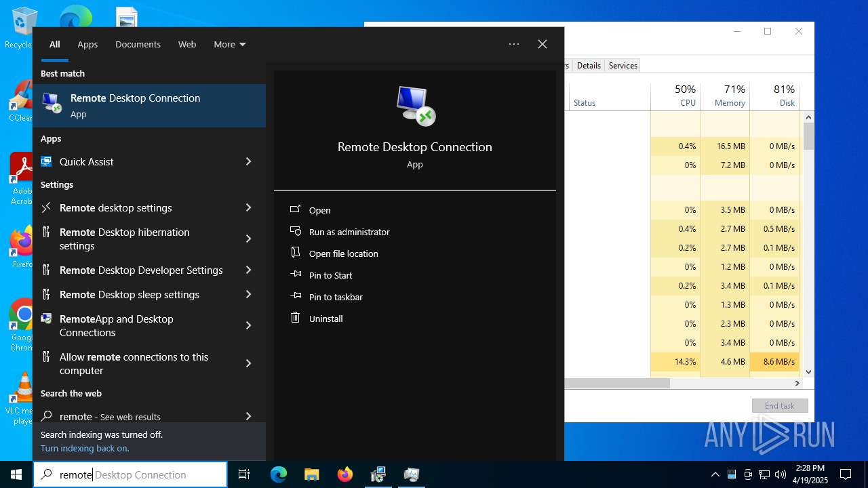The width and height of the screenshot is (868, 488).
Task: Click the Remote Desktop hibernation settings icon
Action: pyautogui.click(x=46, y=232)
